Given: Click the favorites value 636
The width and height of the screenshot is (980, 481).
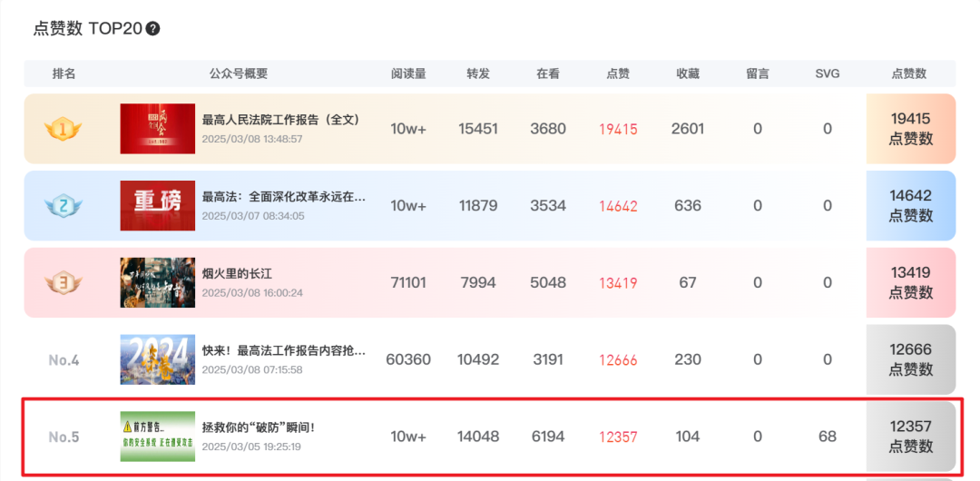Looking at the screenshot, I should (688, 206).
